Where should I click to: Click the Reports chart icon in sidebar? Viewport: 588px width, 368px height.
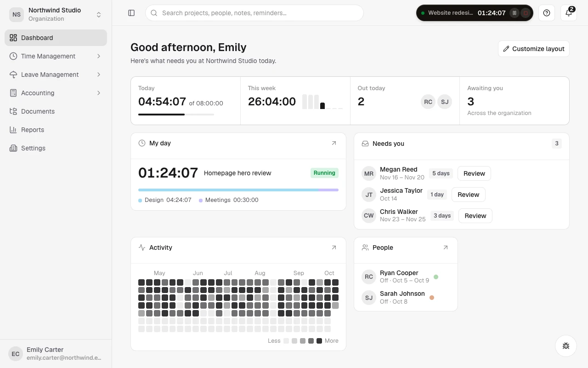pyautogui.click(x=13, y=130)
